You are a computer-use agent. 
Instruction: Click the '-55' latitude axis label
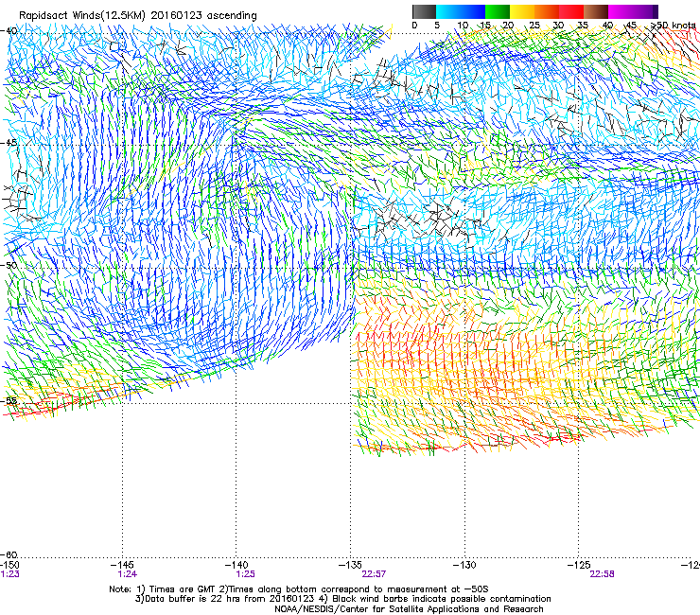click(x=9, y=400)
